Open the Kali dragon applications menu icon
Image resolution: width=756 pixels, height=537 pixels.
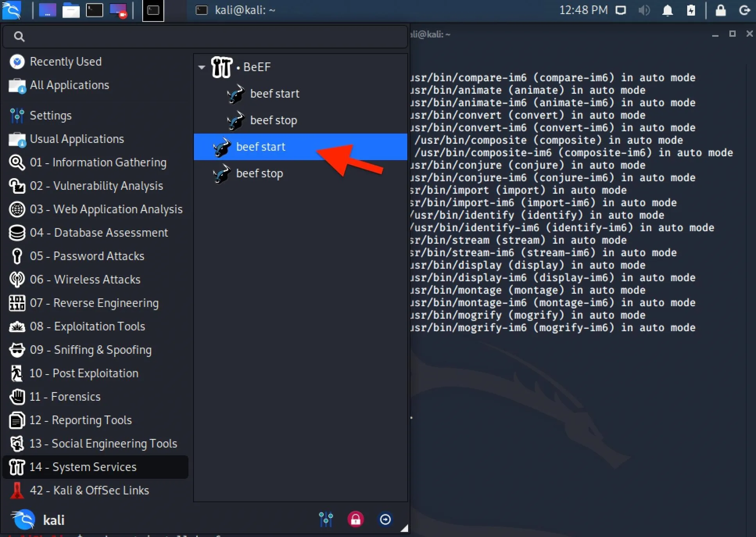[x=12, y=10]
